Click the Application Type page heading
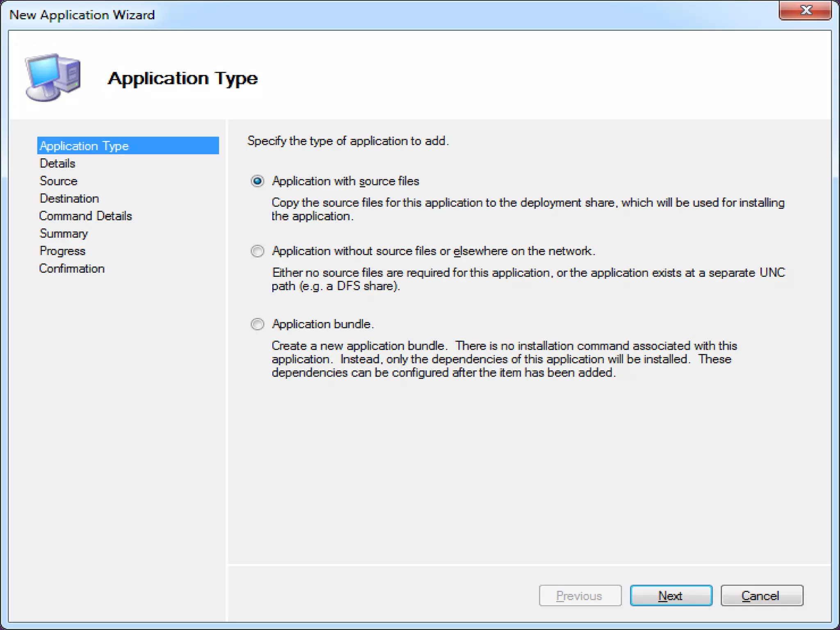 click(x=183, y=78)
